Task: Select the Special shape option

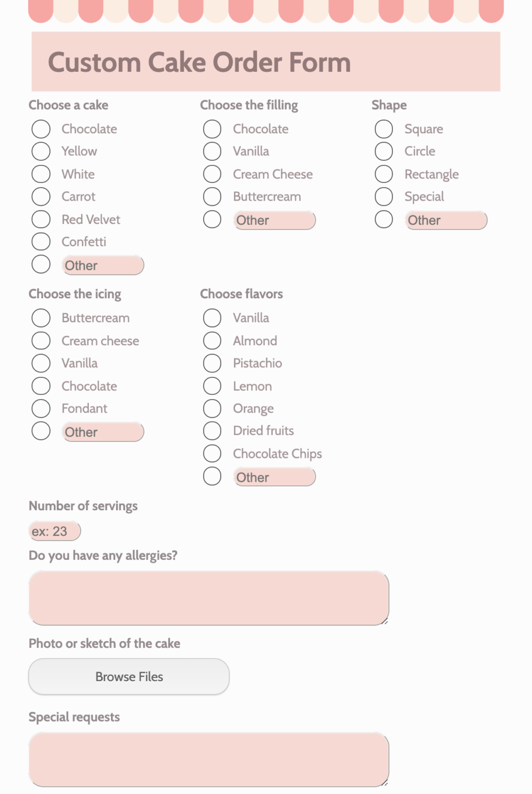Action: point(384,196)
